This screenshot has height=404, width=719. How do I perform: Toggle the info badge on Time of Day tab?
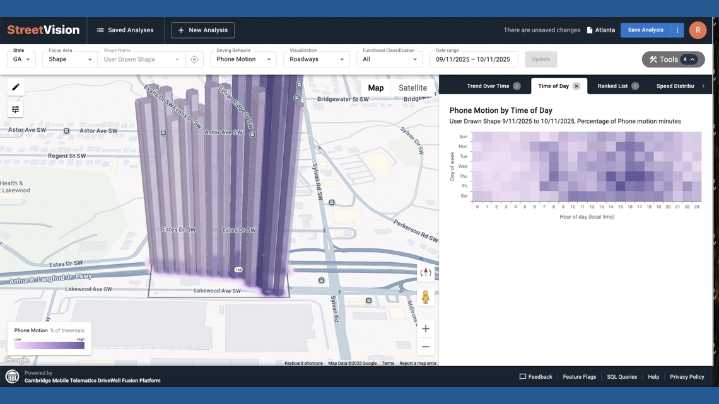[x=577, y=86]
